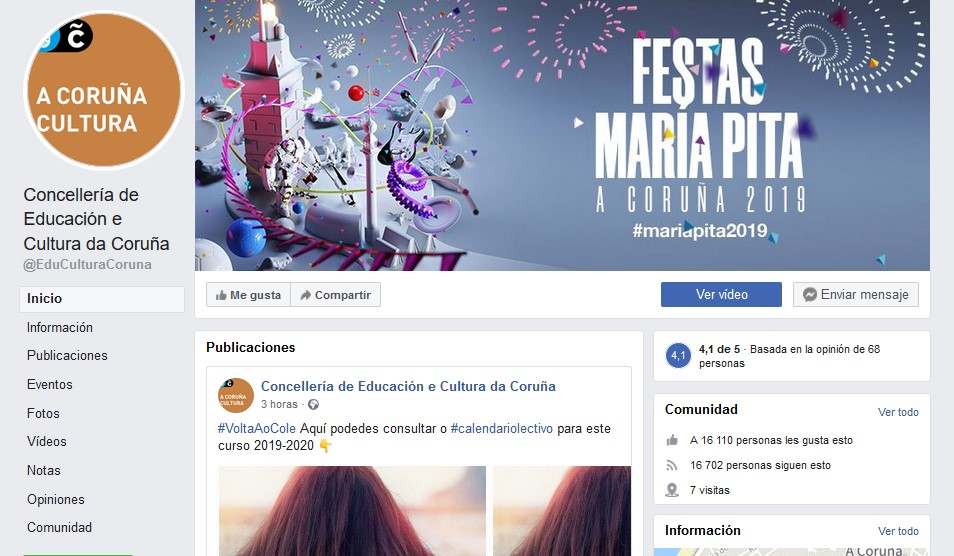The image size is (954, 556).
Task: Click Ver todo next to Comunidad
Action: coord(898,412)
